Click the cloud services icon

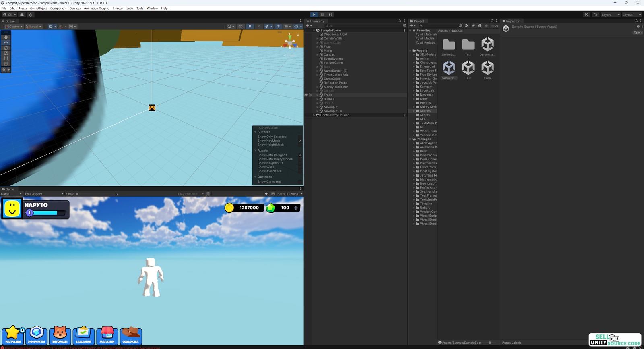coord(22,15)
